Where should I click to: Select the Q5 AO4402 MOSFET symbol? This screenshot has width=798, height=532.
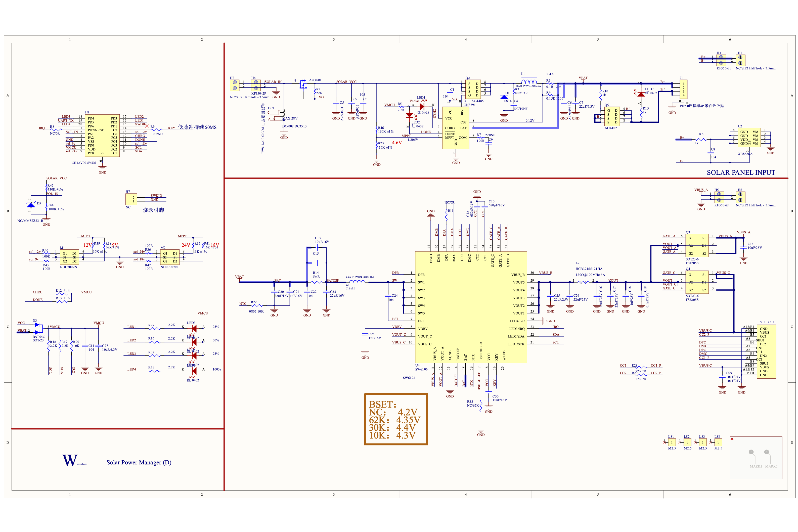[612, 116]
